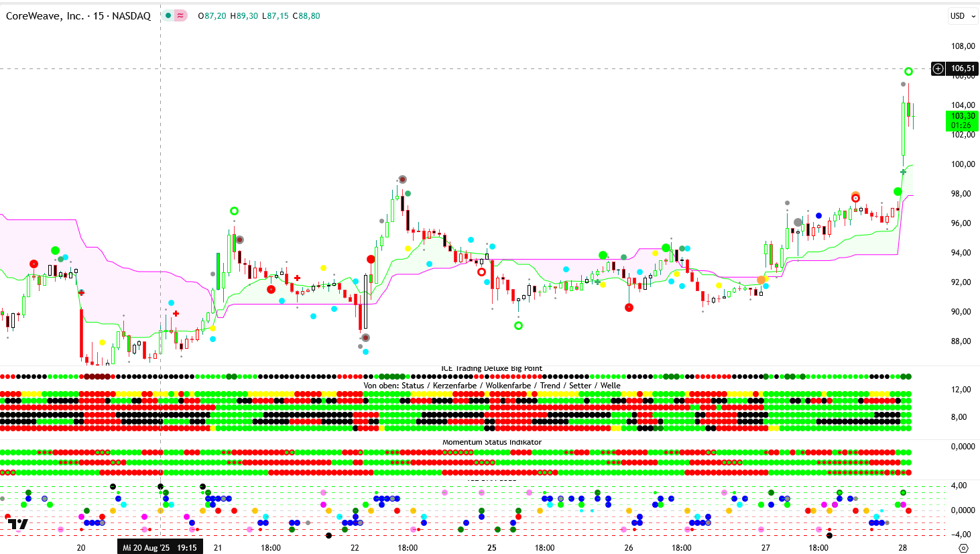Viewport: 980px width, 554px height.
Task: Click the hollow green signal circle at chart peak
Action: click(908, 72)
